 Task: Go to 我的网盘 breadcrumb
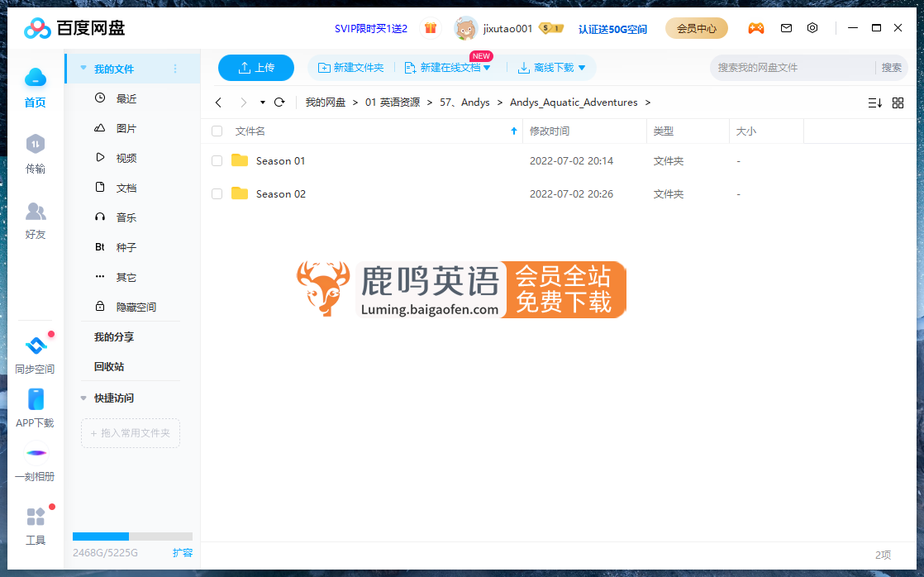click(x=326, y=103)
